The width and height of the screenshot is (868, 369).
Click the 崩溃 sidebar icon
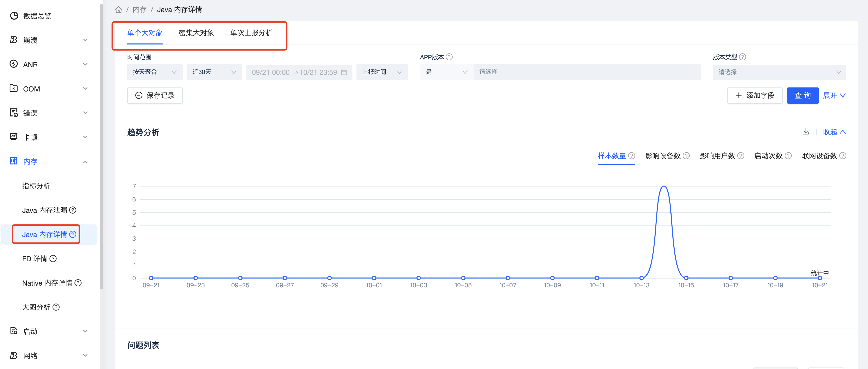14,40
